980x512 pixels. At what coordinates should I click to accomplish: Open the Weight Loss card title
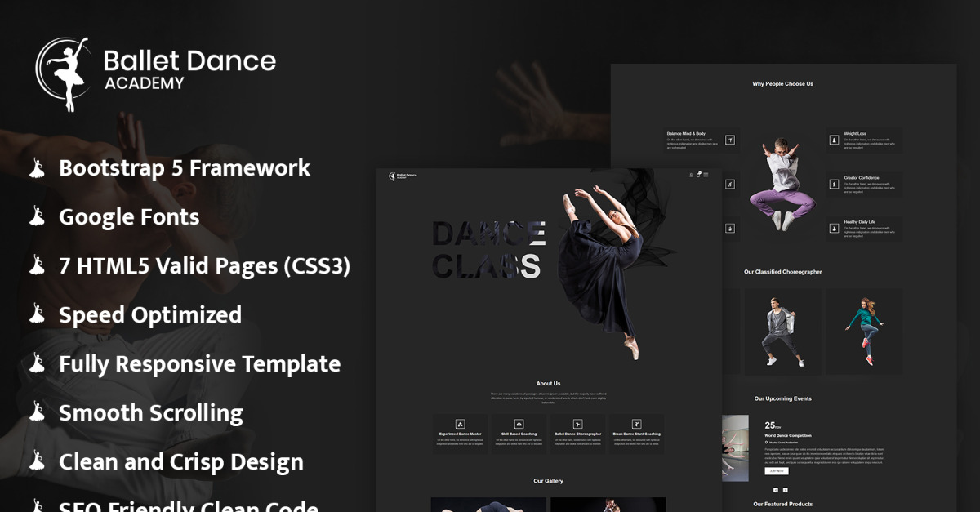point(855,134)
